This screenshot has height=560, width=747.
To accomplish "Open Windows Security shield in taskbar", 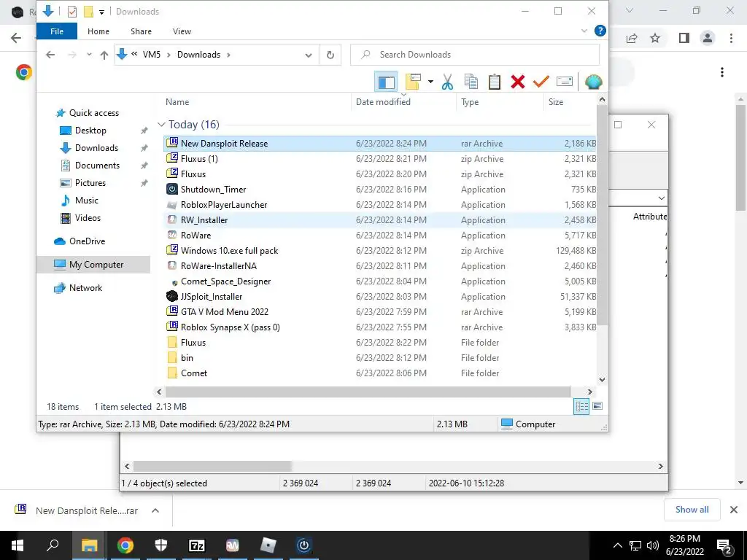I will 161,545.
